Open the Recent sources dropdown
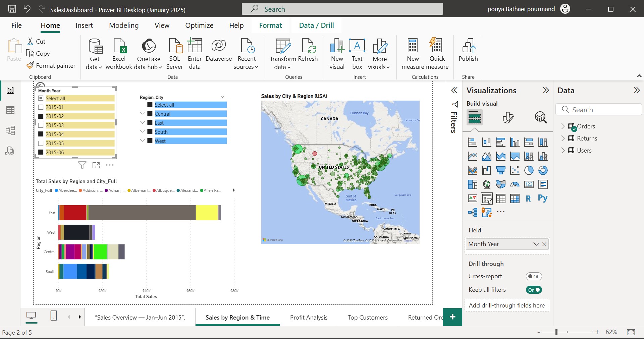Viewport: 644px width, 339px height. tap(247, 54)
